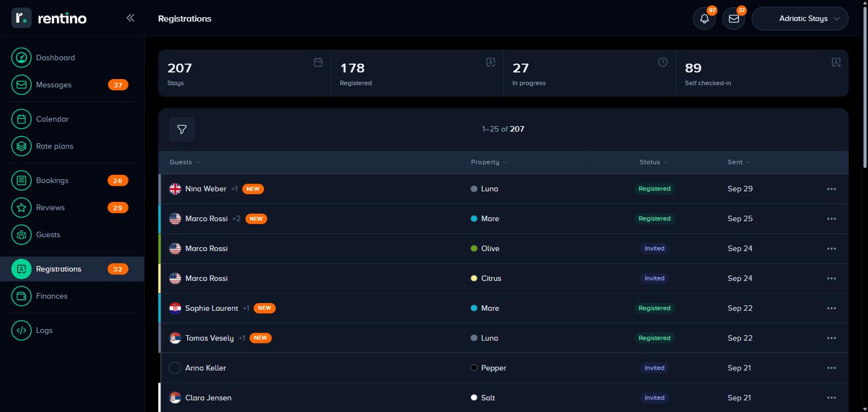Click the Sophie Laurent guest name
This screenshot has height=412, width=868.
point(211,308)
